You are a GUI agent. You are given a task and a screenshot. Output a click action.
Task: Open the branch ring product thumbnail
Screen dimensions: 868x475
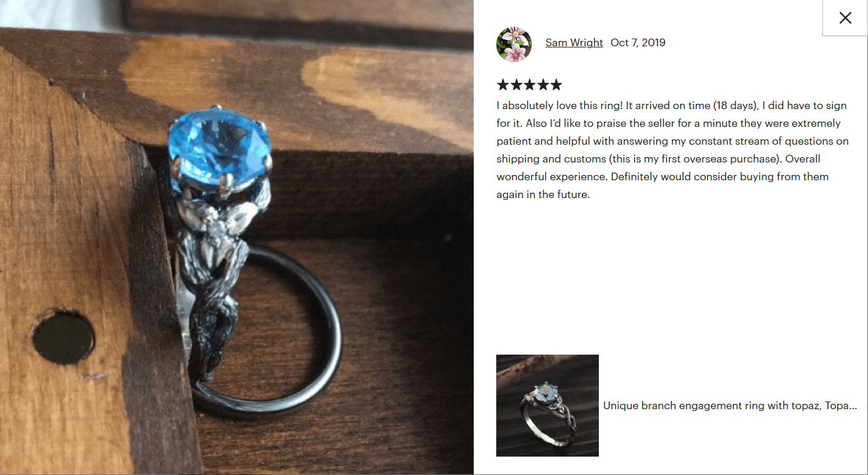click(547, 406)
